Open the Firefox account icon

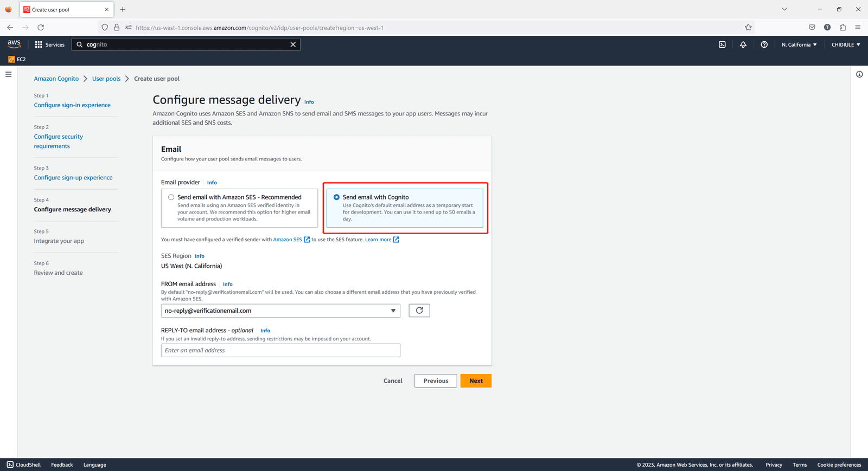(827, 27)
